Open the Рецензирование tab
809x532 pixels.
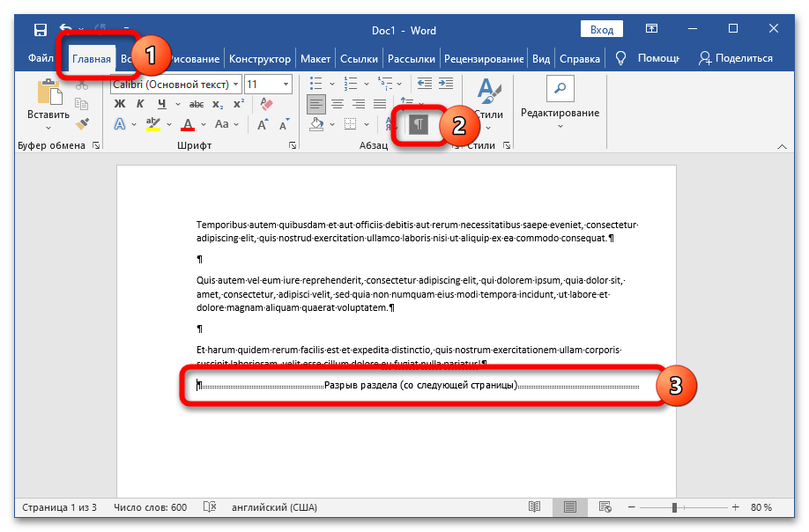pyautogui.click(x=484, y=59)
